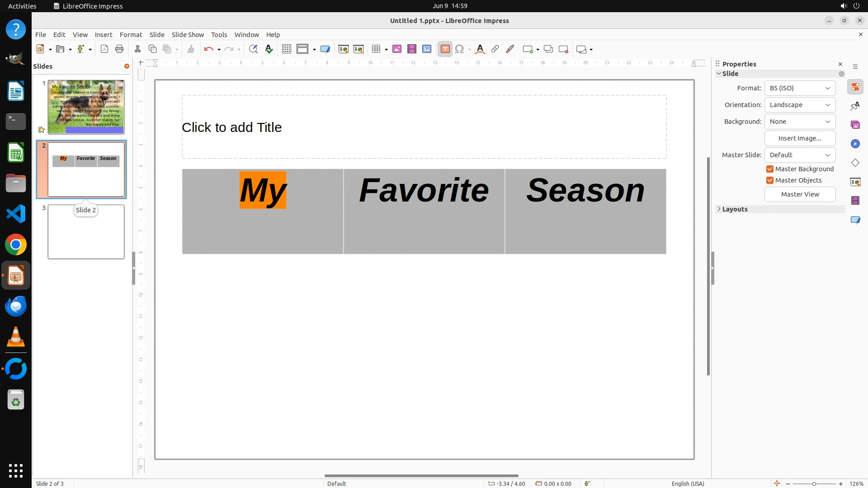Open the Orientation dropdown
868x488 pixels.
(x=799, y=105)
